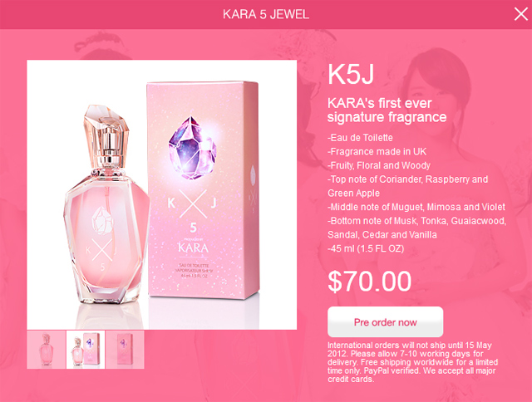The width and height of the screenshot is (532, 402).
Task: Click the signature fragrance subtitle
Action: pos(387,110)
